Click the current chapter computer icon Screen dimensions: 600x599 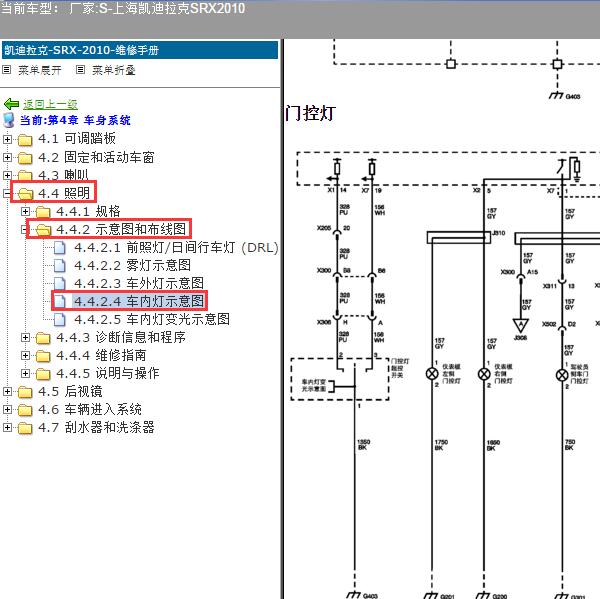coord(9,120)
